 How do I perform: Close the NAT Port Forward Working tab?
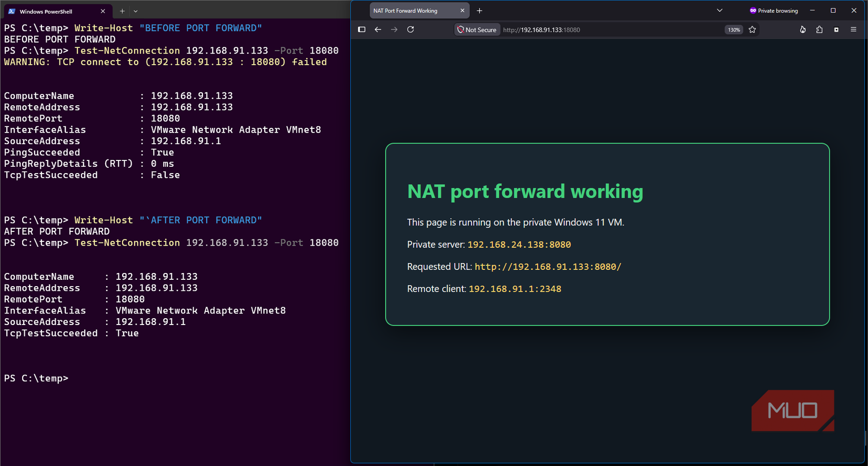462,11
